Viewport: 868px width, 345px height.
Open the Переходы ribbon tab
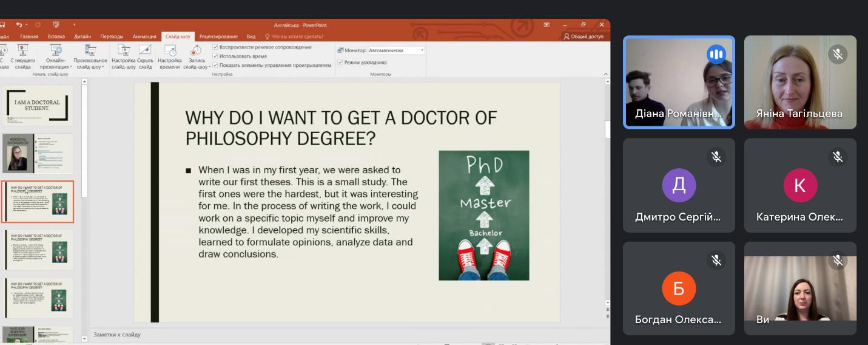coord(112,36)
